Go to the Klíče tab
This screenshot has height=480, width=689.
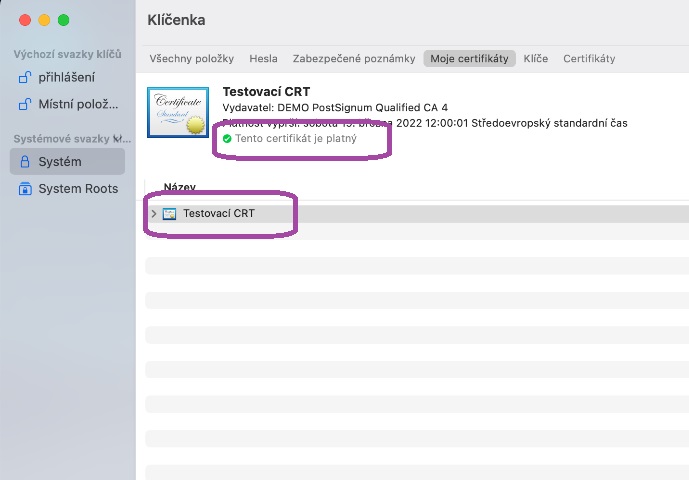click(535, 59)
